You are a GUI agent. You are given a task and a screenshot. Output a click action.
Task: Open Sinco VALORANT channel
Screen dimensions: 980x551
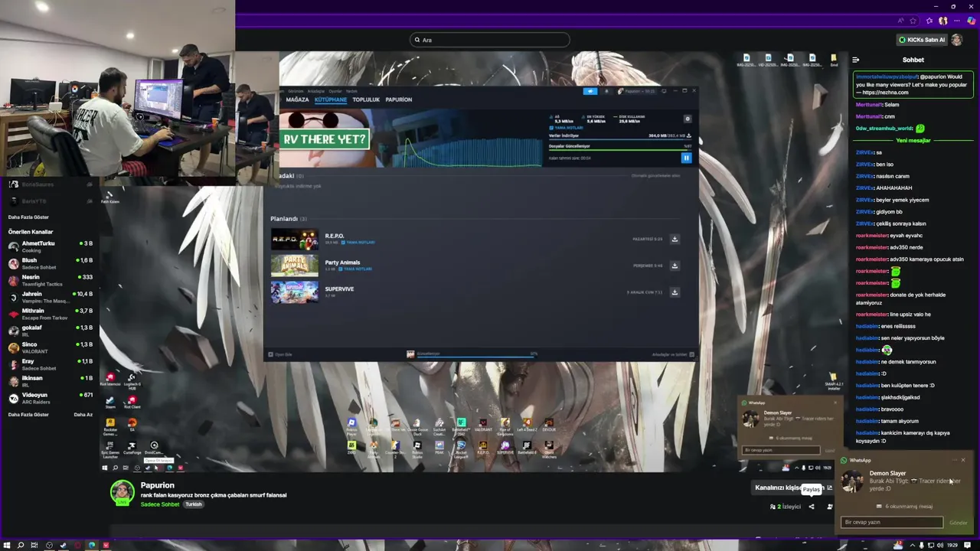click(49, 347)
